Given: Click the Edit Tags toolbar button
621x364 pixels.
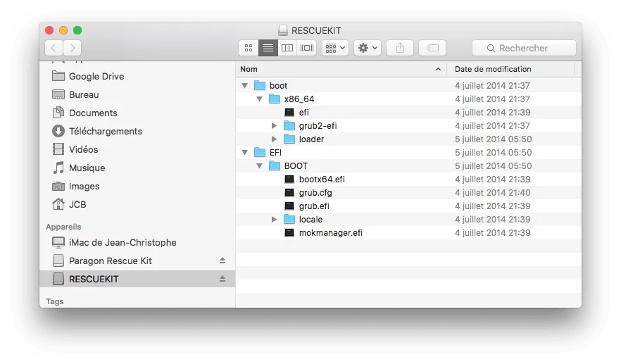Looking at the screenshot, I should (432, 48).
